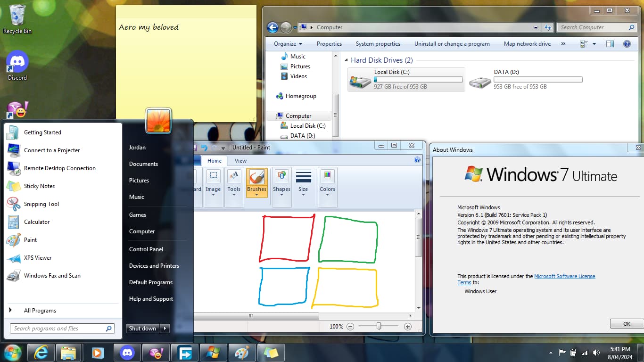This screenshot has width=644, height=362.
Task: Select Brushes tool in Paint ribbon
Action: (x=256, y=183)
